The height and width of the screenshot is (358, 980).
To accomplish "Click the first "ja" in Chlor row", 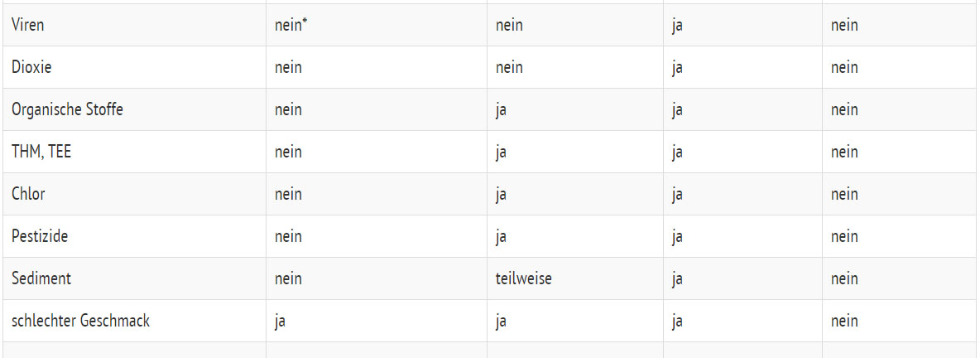I will tap(501, 194).
